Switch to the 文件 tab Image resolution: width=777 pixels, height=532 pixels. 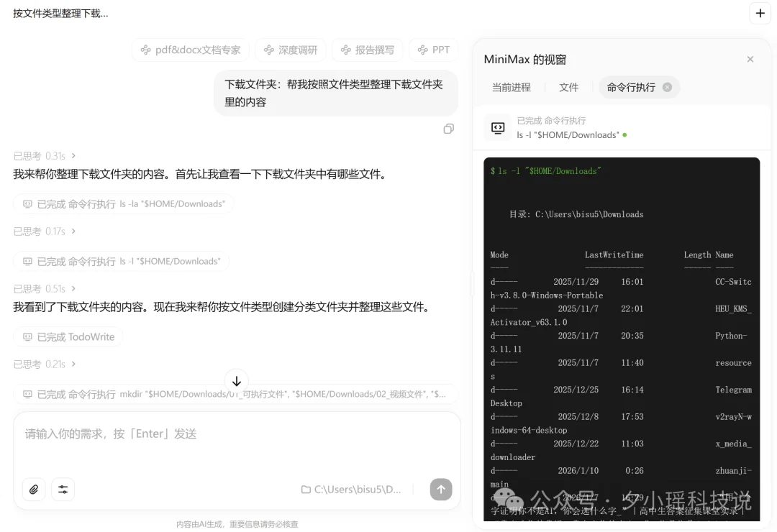pos(568,87)
